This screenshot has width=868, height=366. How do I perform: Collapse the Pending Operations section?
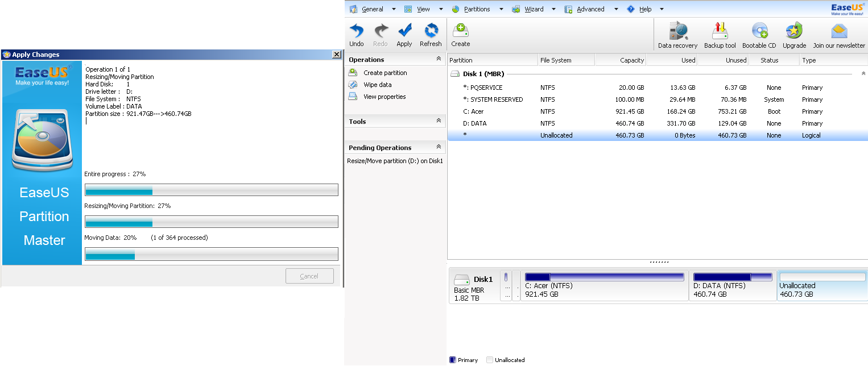[439, 147]
